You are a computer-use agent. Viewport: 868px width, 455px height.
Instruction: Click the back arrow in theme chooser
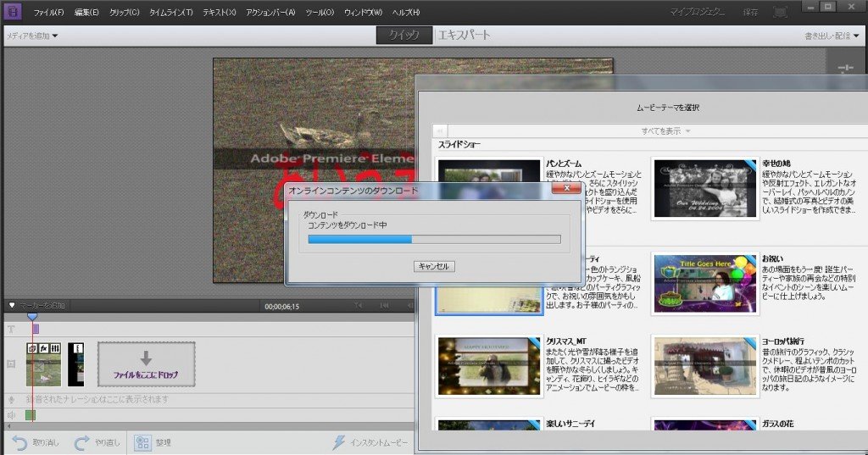click(440, 131)
